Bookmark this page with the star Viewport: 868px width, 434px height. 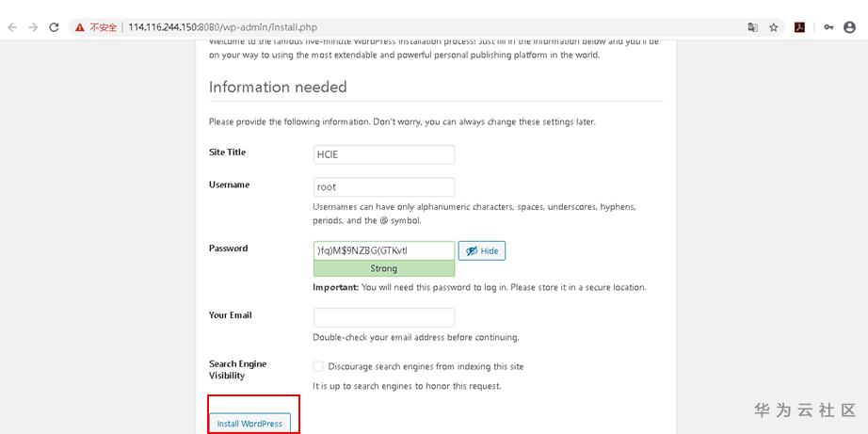click(774, 27)
